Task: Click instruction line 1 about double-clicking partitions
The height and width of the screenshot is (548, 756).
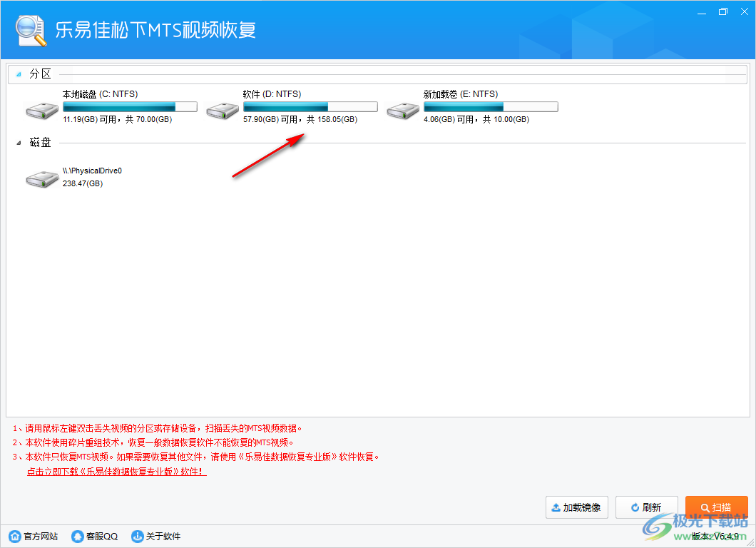Action: pyautogui.click(x=157, y=428)
